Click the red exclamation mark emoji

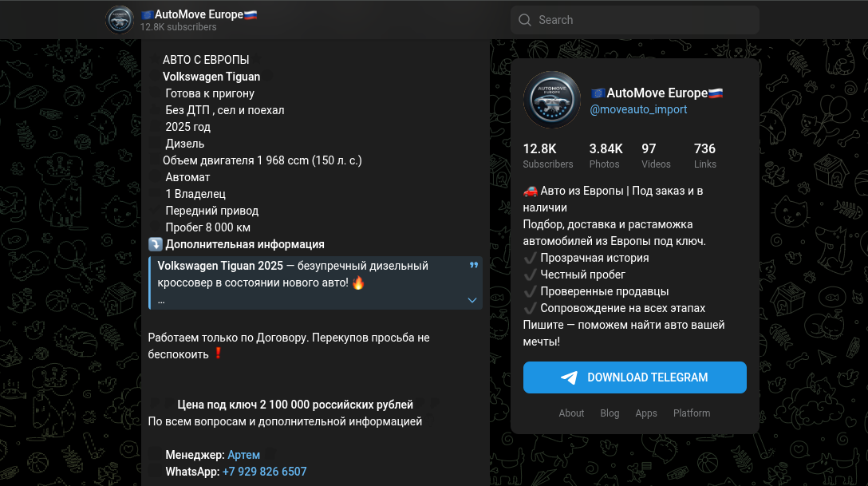(x=218, y=354)
